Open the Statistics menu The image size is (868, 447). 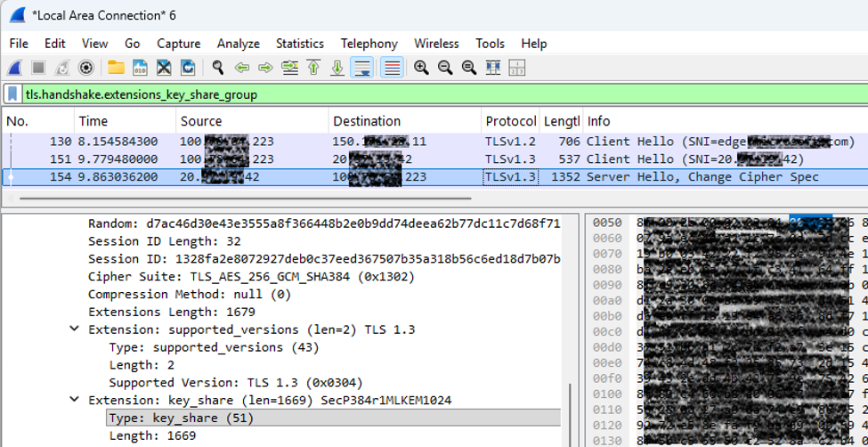point(299,44)
